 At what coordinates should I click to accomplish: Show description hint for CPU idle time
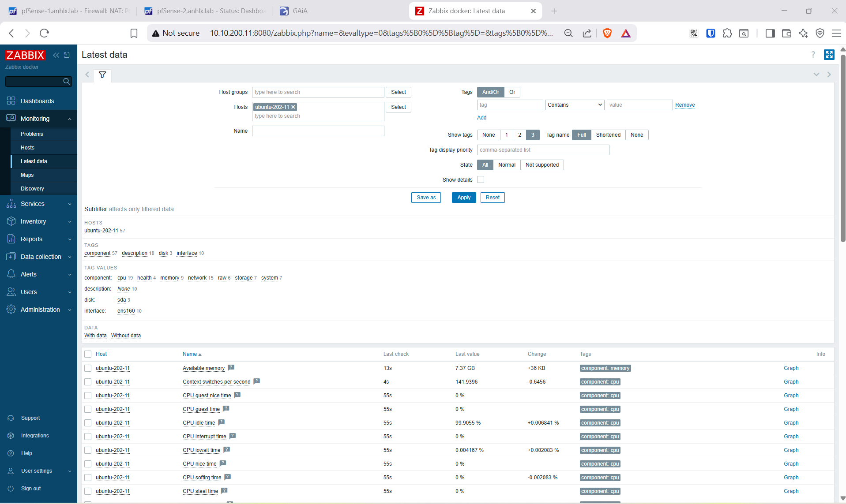coord(222,422)
